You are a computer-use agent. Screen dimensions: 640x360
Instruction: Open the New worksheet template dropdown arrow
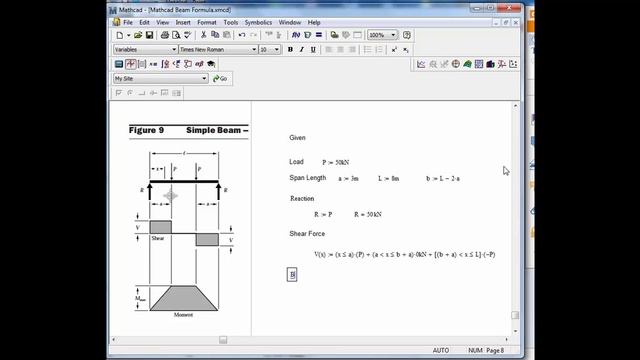129,36
